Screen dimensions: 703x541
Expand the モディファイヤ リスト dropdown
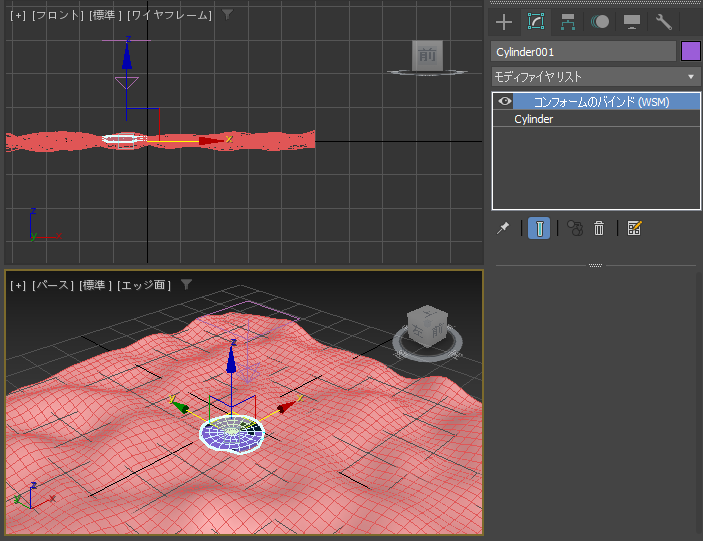pyautogui.click(x=596, y=77)
